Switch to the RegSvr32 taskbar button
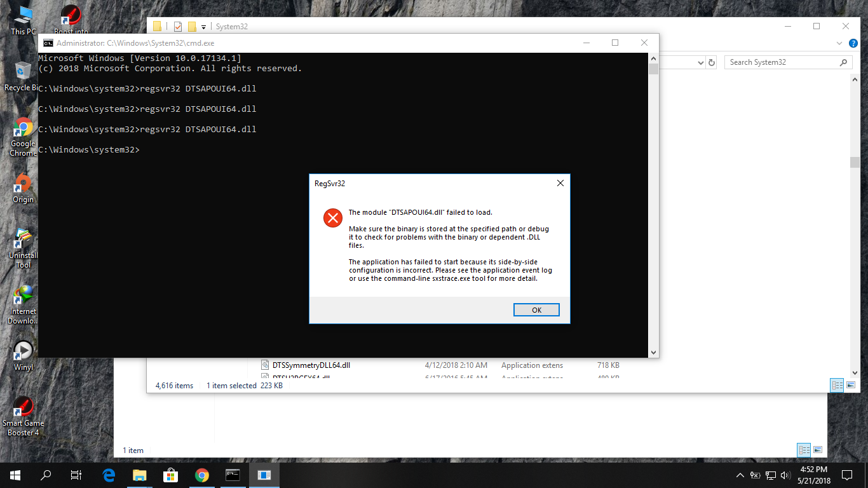Image resolution: width=868 pixels, height=488 pixels. tap(264, 475)
